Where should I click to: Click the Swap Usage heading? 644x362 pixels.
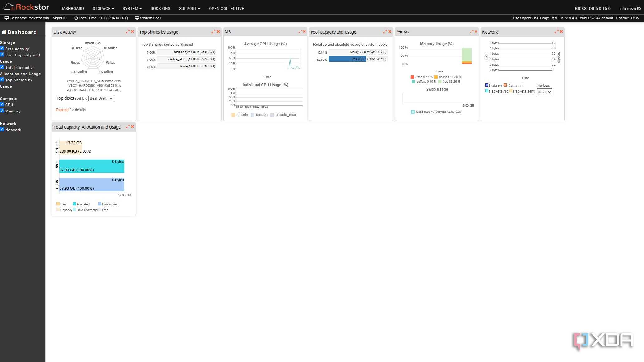[x=437, y=89]
